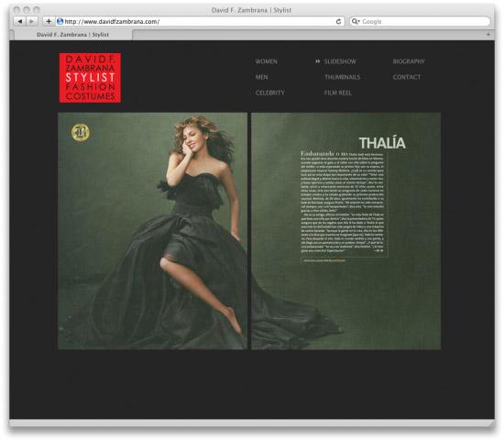Add bookmark with the plus button
504x441 pixels.
click(49, 22)
